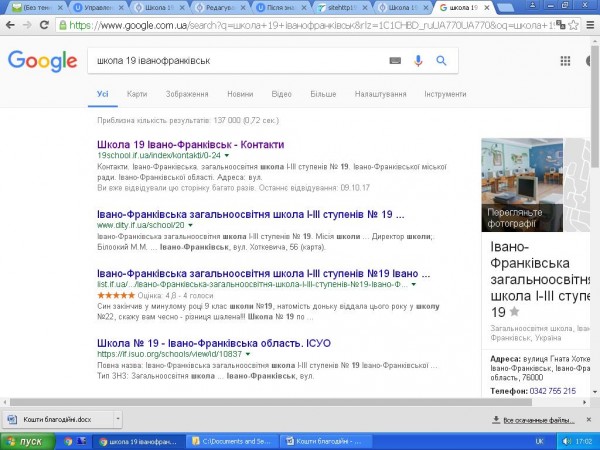The width and height of the screenshot is (600, 450).
Task: Click the green lock icon in the address bar
Action: 62,25
